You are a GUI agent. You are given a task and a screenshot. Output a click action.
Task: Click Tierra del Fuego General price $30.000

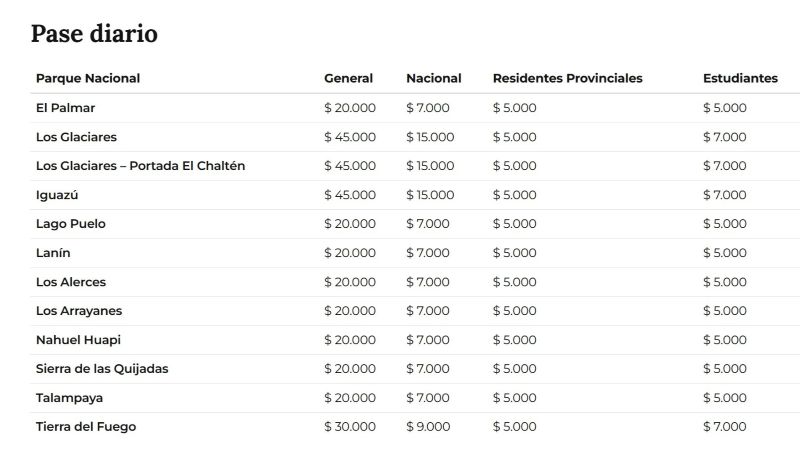click(x=350, y=427)
